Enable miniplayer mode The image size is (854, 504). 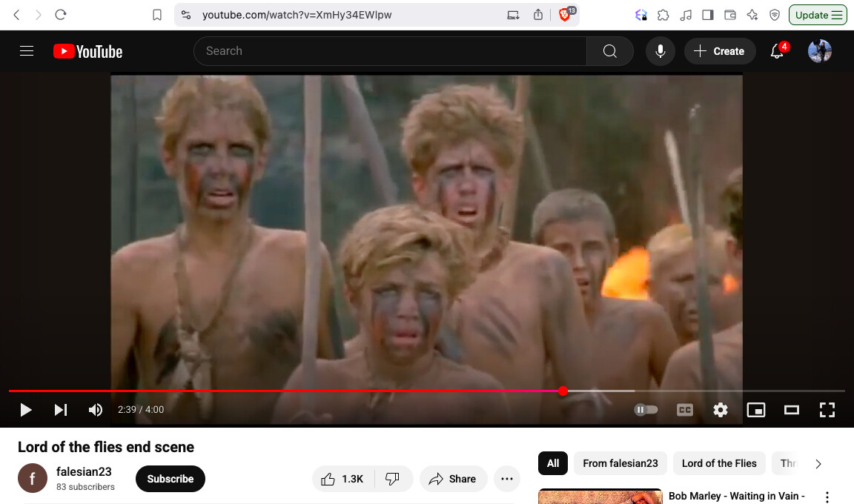(756, 409)
